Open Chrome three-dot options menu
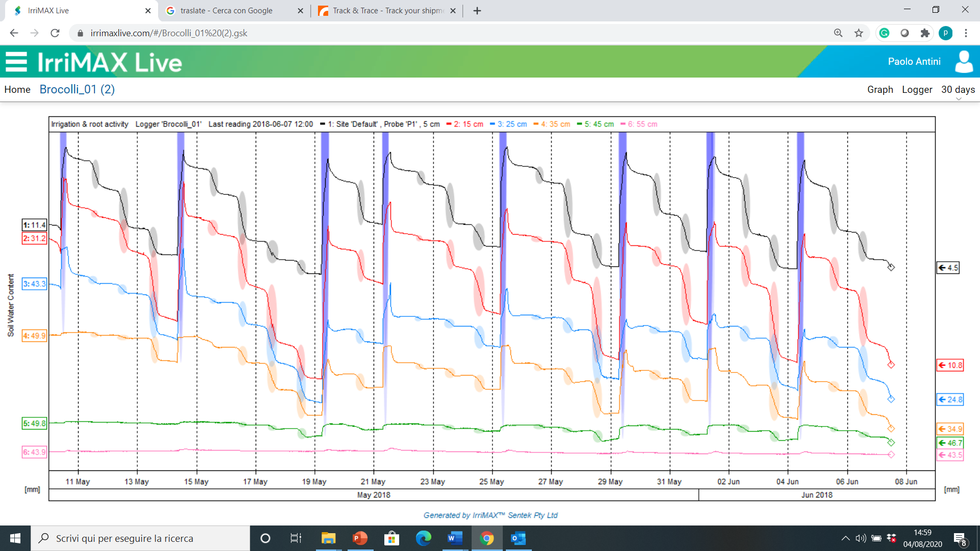The width and height of the screenshot is (980, 551). tap(966, 33)
